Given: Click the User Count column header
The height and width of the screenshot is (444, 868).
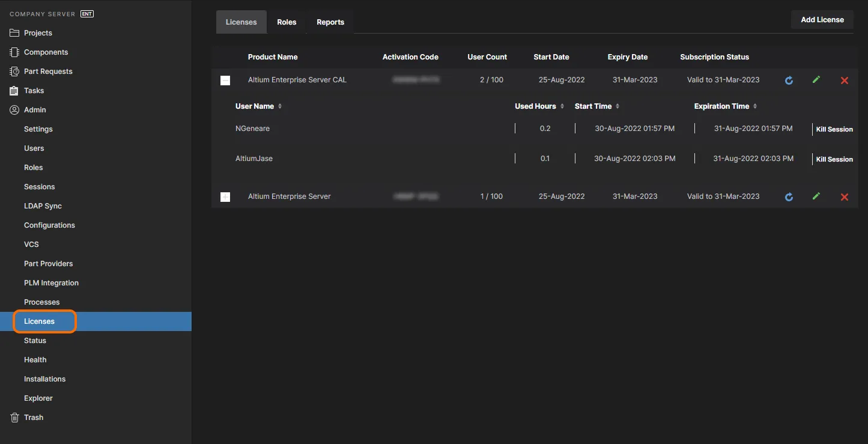Looking at the screenshot, I should pos(487,57).
